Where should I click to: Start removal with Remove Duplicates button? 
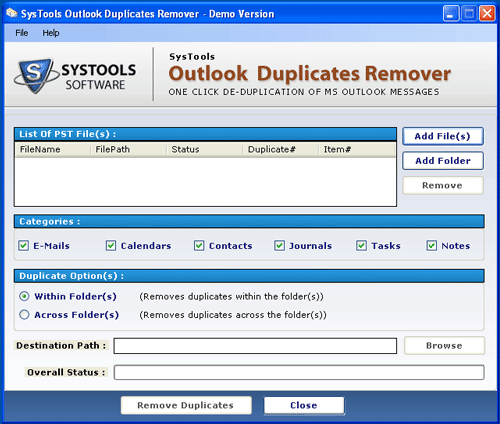pyautogui.click(x=186, y=405)
